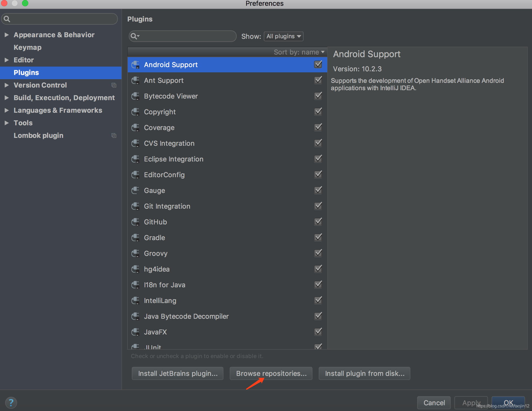Screen dimensions: 532x411
Task: Expand the Version Control section
Action: (7, 85)
